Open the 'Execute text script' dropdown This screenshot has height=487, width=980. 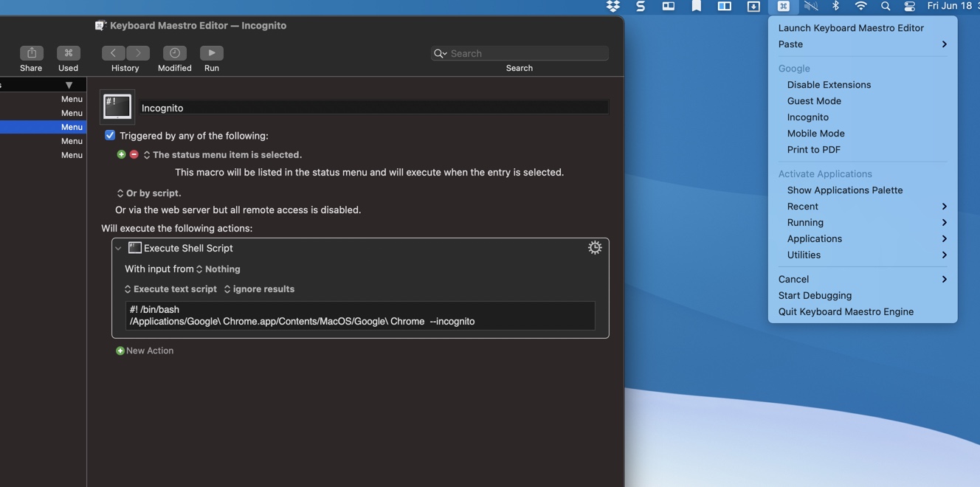click(170, 289)
